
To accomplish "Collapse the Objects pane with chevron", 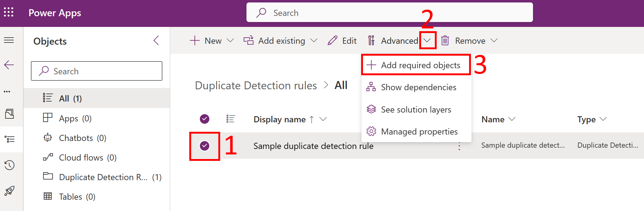I will pos(156,40).
